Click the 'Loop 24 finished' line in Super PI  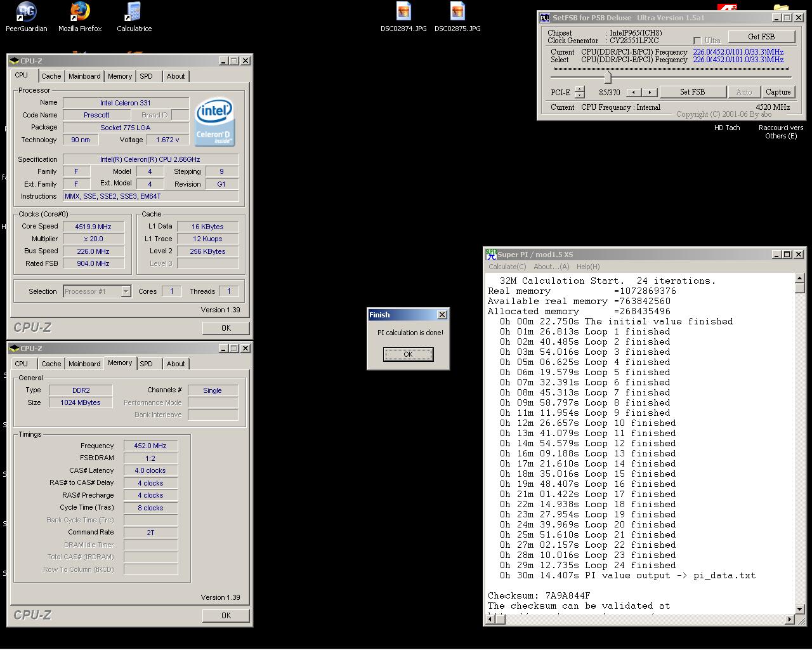(x=587, y=565)
